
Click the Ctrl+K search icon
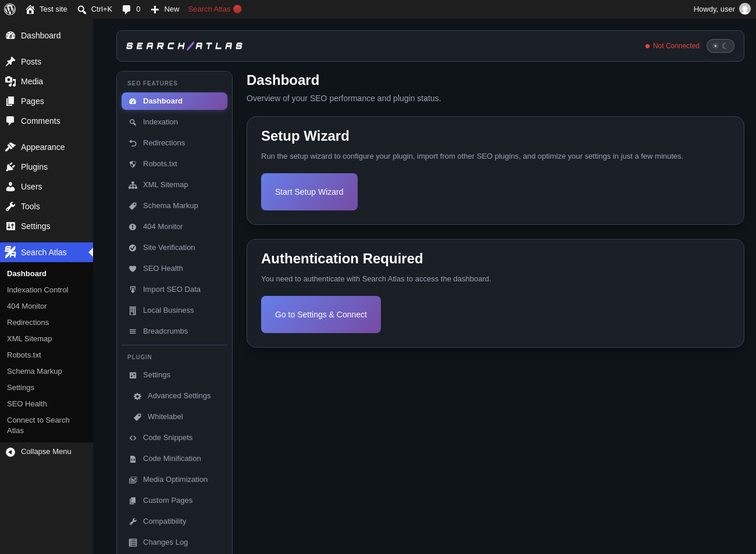coord(82,9)
